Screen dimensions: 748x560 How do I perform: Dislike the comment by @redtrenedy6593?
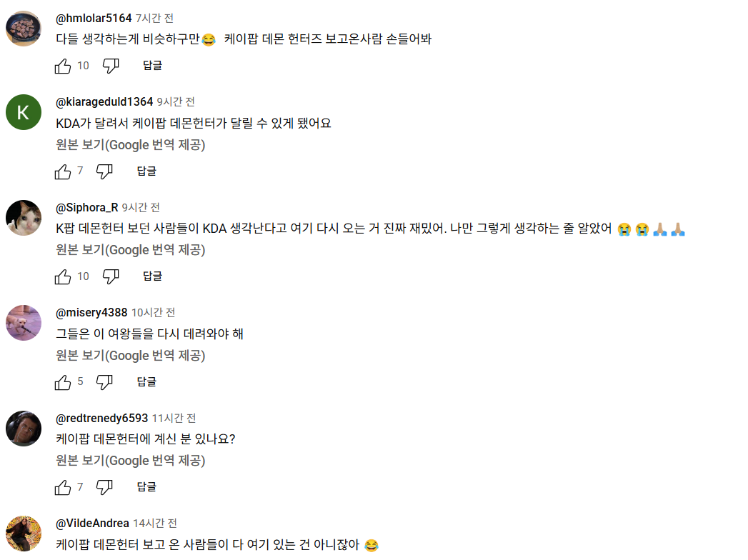[105, 487]
